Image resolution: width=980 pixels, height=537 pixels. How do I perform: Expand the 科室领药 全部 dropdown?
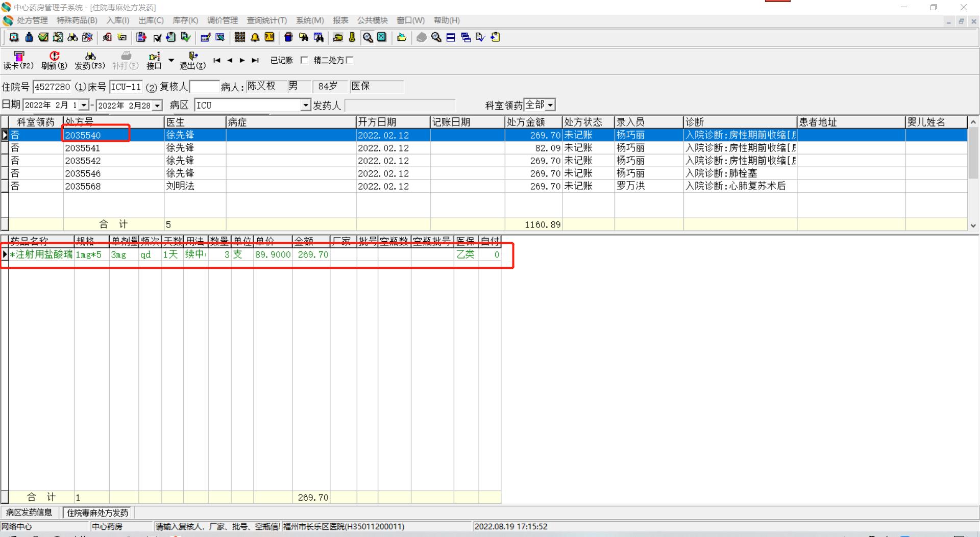[x=550, y=105]
